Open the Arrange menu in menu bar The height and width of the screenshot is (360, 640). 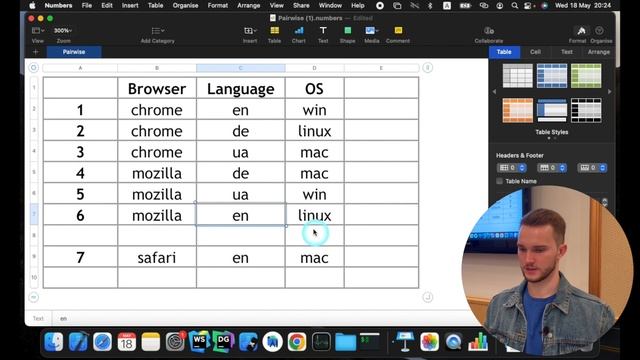pyautogui.click(x=248, y=5)
